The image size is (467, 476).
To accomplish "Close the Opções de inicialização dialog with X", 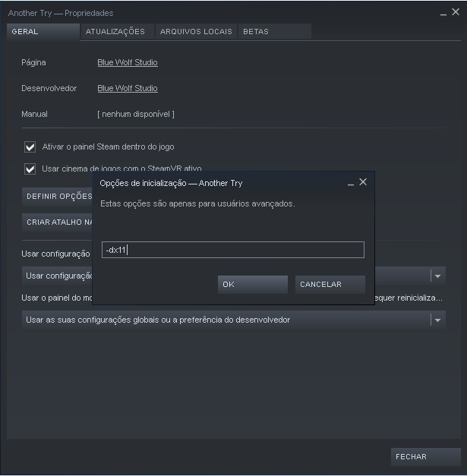I will 363,182.
